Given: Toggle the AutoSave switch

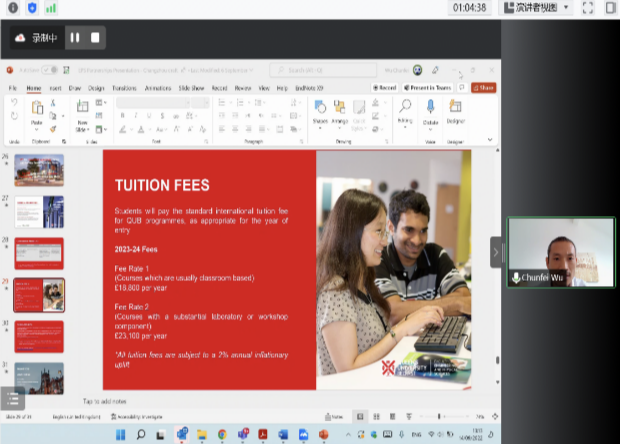Looking at the screenshot, I should click(x=50, y=70).
